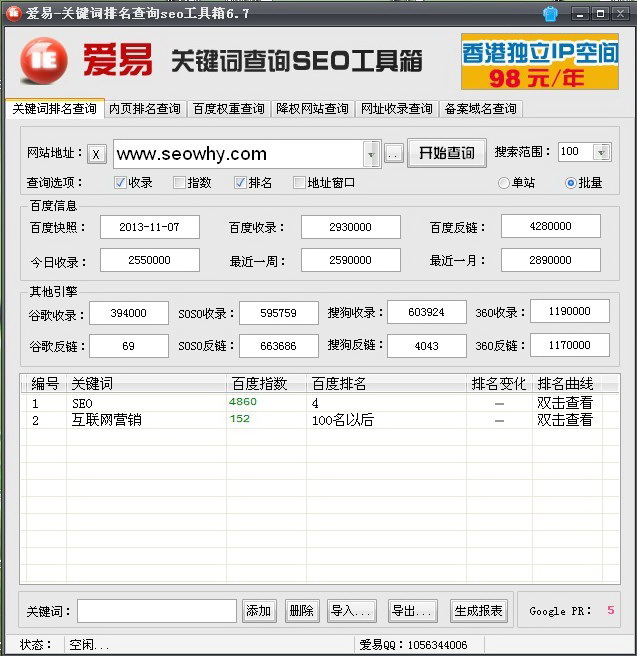Expand the website address dropdown arrow

coord(371,154)
